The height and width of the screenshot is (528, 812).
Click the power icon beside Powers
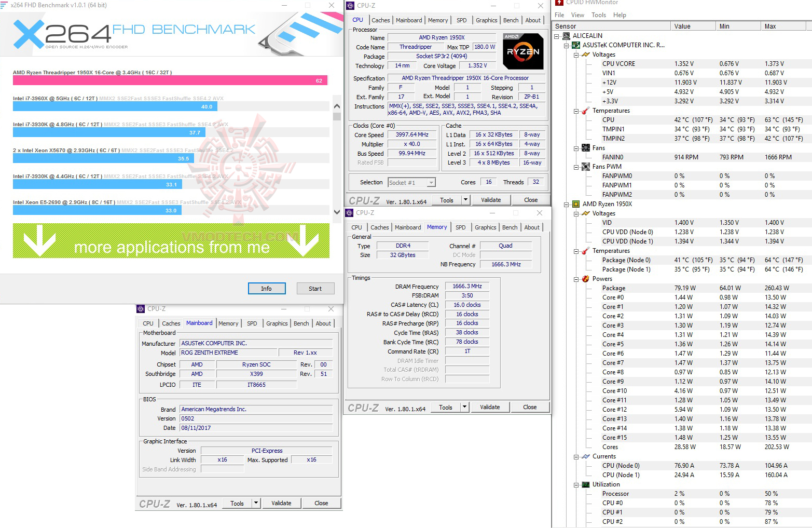coord(585,279)
